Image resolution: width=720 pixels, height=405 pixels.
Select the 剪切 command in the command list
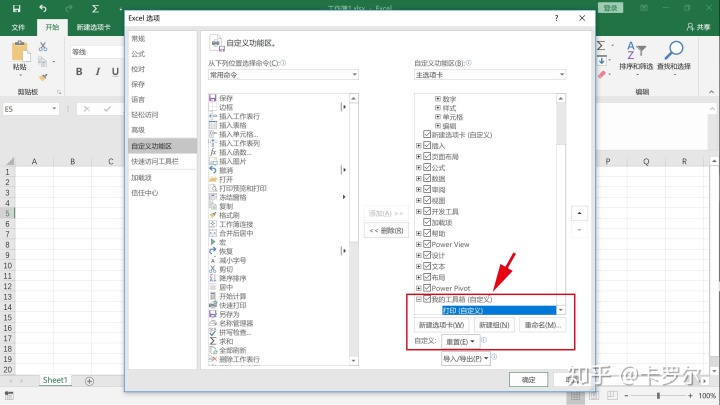coord(221,269)
